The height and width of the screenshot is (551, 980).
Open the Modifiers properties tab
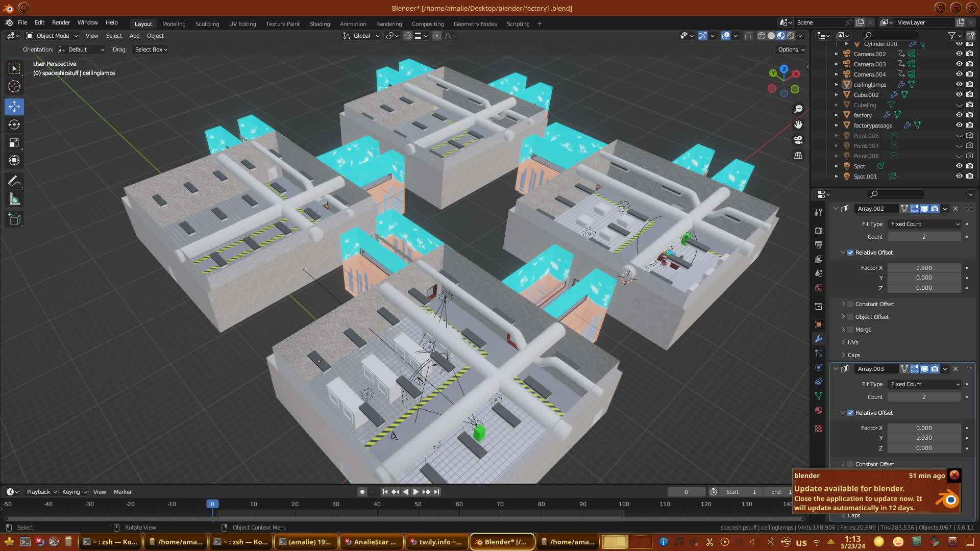(819, 339)
